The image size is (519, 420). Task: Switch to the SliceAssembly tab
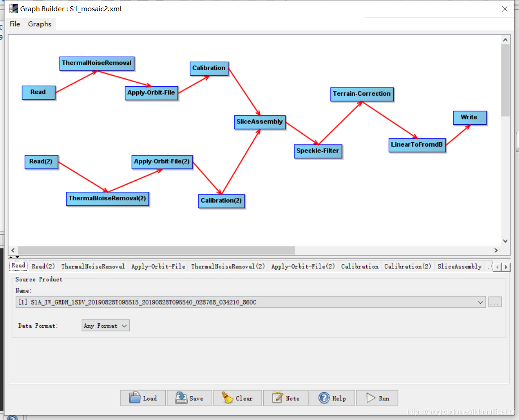point(459,266)
